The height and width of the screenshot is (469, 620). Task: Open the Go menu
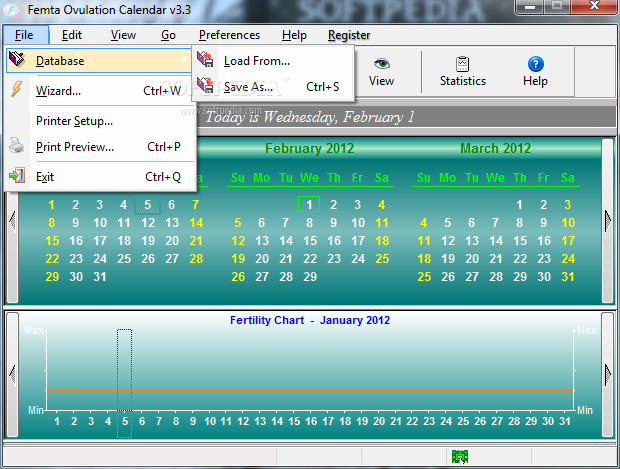click(x=168, y=35)
